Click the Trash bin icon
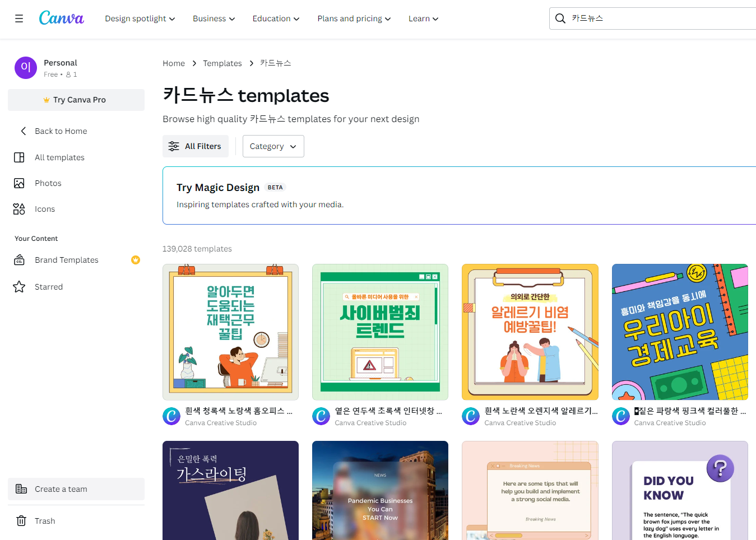The image size is (756, 540). [x=21, y=521]
